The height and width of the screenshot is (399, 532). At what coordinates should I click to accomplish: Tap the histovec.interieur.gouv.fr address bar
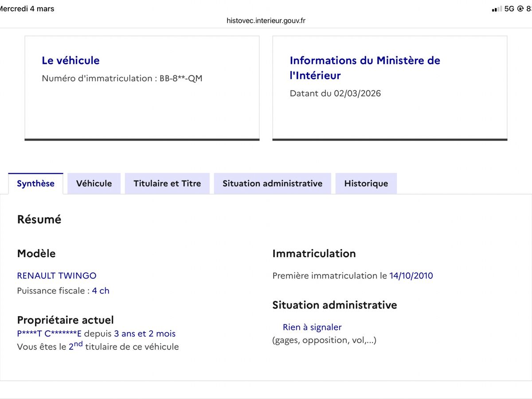[266, 20]
